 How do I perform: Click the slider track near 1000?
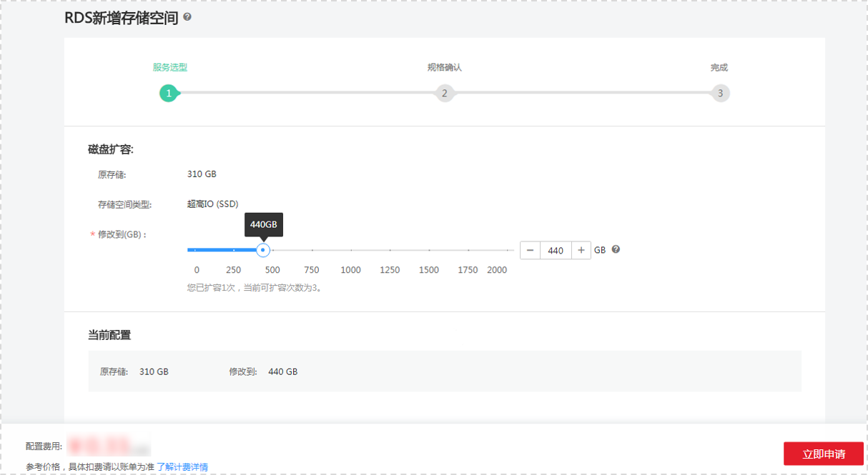pos(351,250)
